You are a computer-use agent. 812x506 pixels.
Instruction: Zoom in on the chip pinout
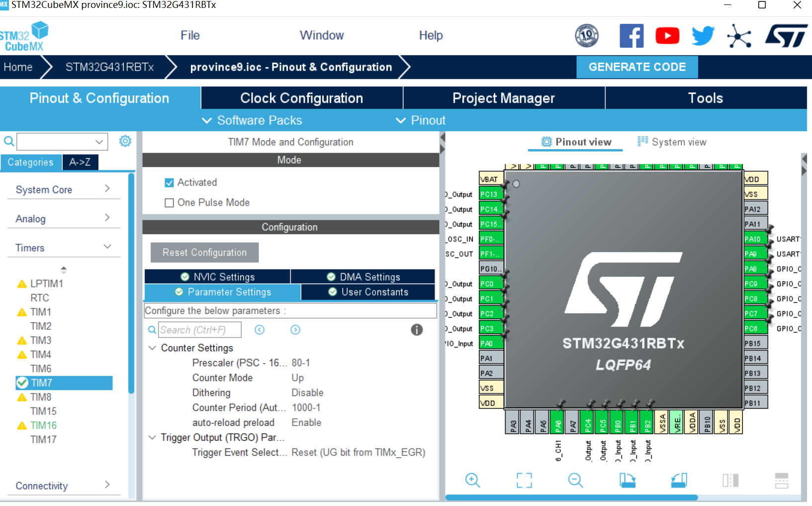click(472, 480)
